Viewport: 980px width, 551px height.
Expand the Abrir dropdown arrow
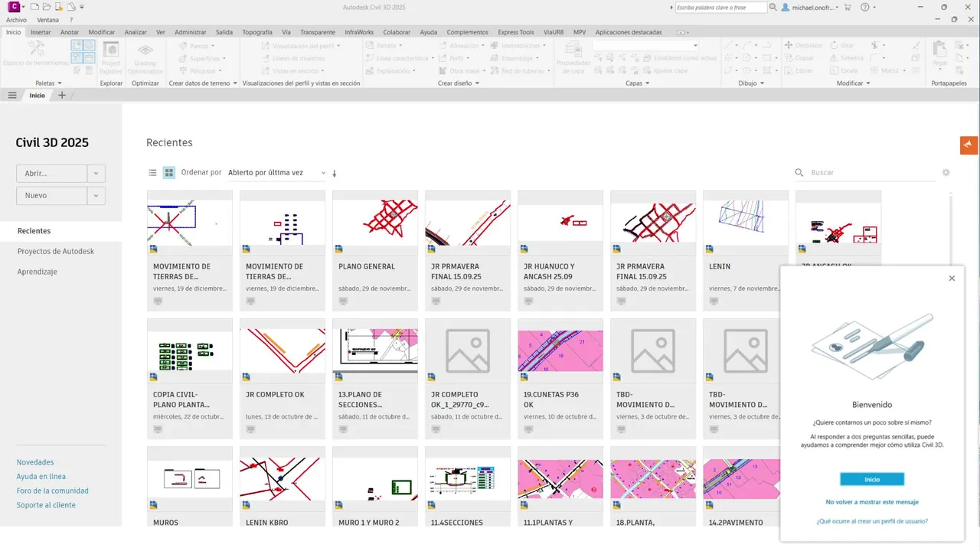tap(96, 174)
